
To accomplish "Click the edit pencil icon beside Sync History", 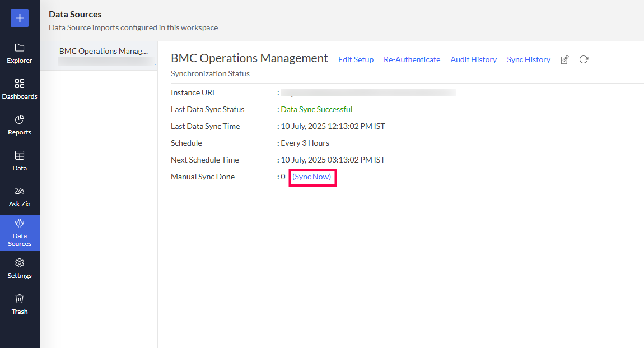I will coord(564,59).
